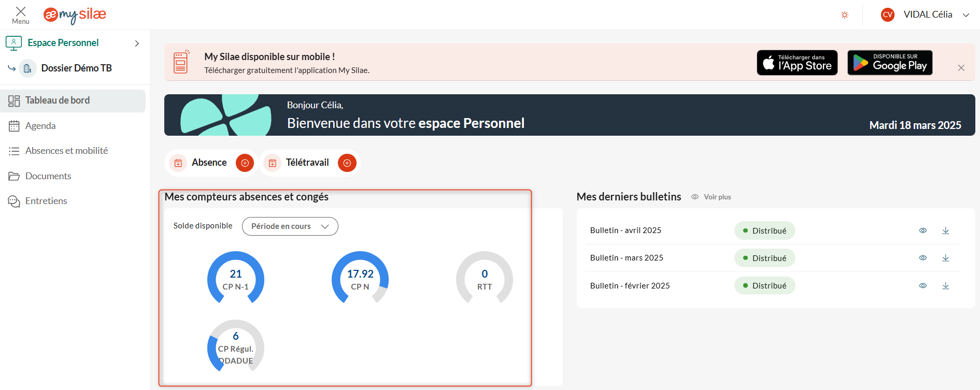Select the CP Régul. gauge
Screen dimensions: 980x390
[236, 346]
